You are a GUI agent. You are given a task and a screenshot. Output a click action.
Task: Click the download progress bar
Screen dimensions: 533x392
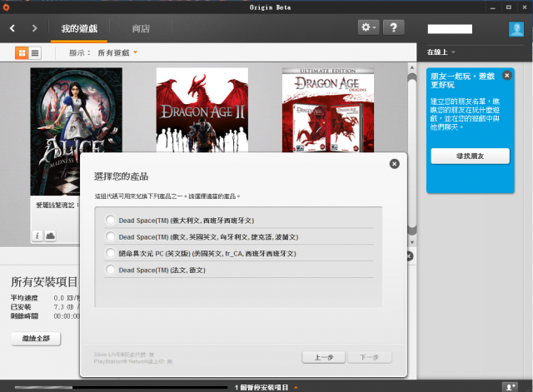click(122, 387)
